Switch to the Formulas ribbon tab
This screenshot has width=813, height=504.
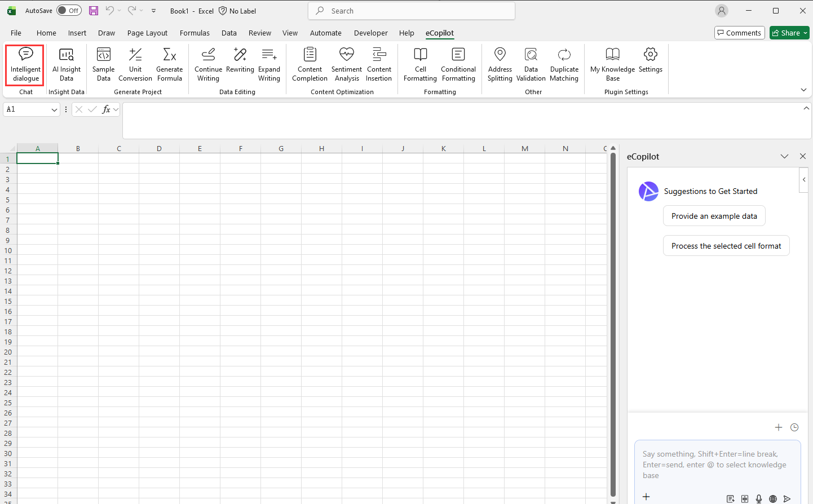pyautogui.click(x=195, y=33)
